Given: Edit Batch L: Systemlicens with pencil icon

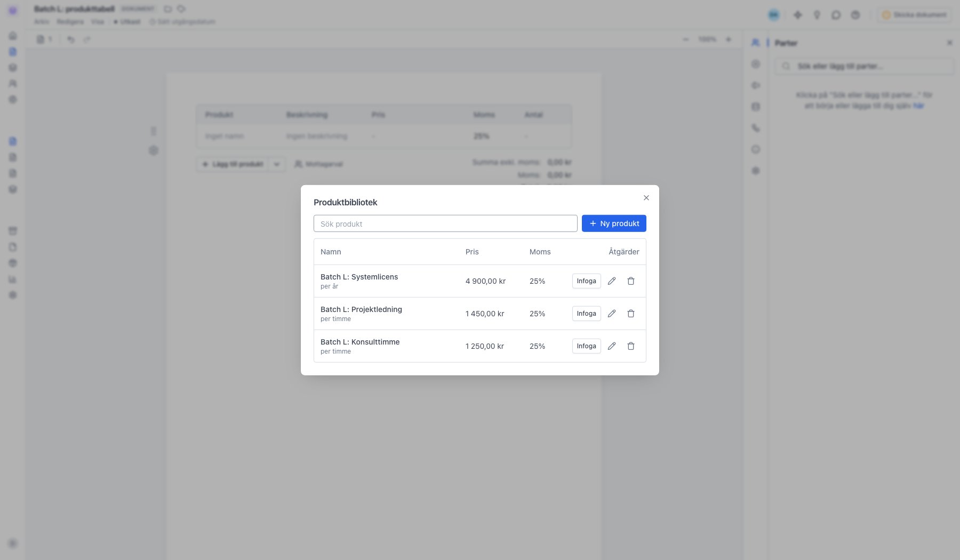Looking at the screenshot, I should click(612, 281).
